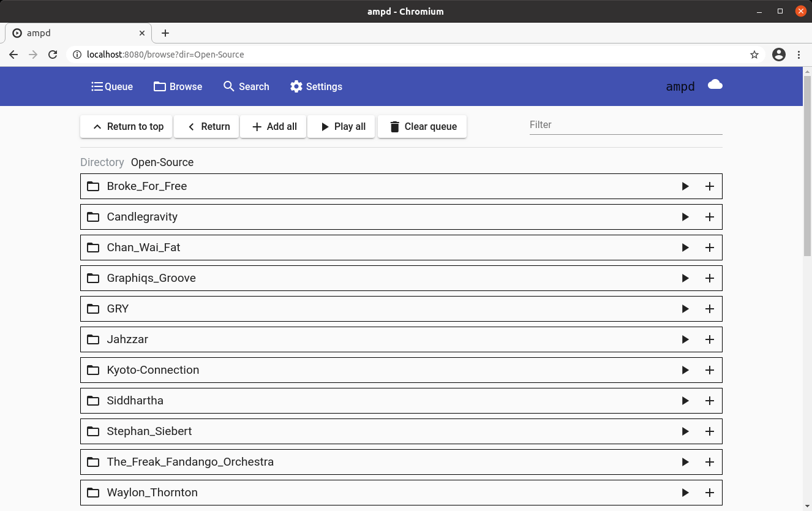812x511 pixels.
Task: Add Kyoto-Connection to the queue
Action: [710, 370]
